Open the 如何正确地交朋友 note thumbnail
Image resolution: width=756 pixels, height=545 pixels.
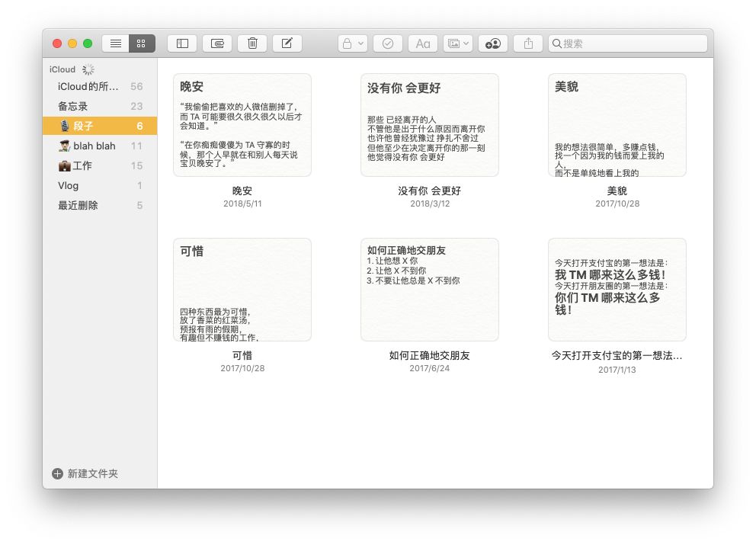tap(430, 290)
